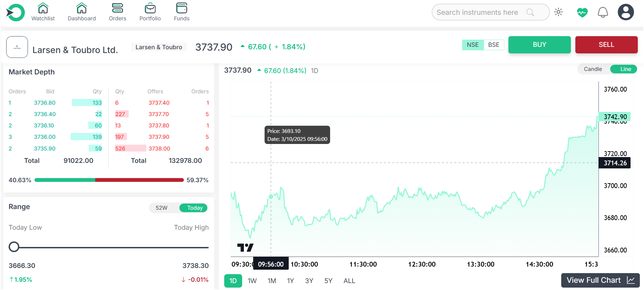Image resolution: width=644 pixels, height=290 pixels.
Task: Open the Portfolio briefcase icon
Action: 150,8
